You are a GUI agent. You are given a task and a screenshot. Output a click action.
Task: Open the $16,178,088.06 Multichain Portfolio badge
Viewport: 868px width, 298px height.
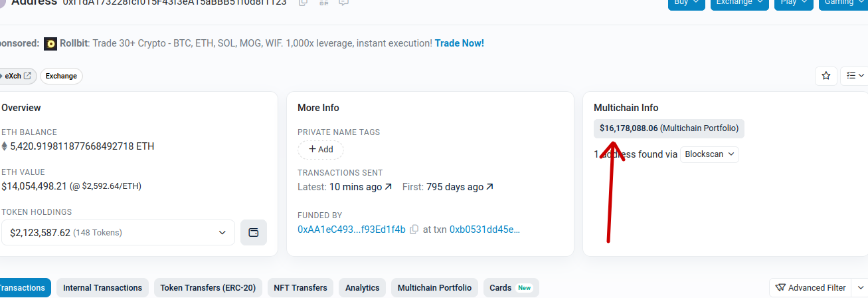[x=669, y=128]
